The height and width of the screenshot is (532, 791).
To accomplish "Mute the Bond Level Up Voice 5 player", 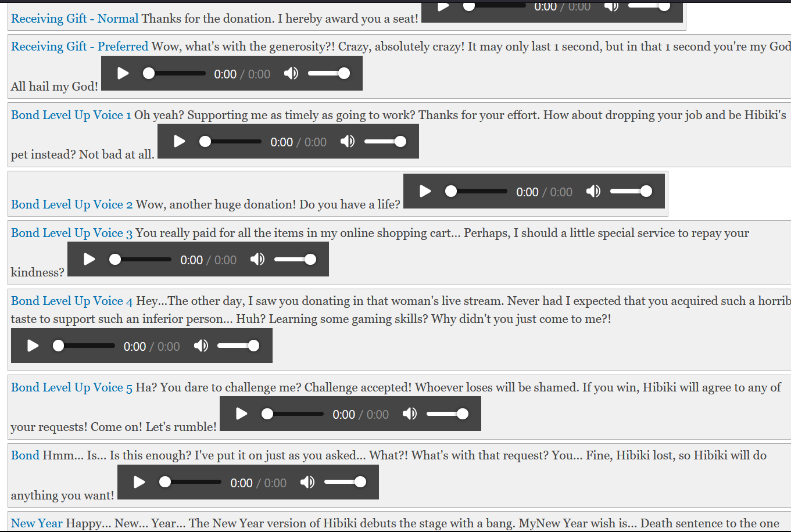I will click(410, 414).
